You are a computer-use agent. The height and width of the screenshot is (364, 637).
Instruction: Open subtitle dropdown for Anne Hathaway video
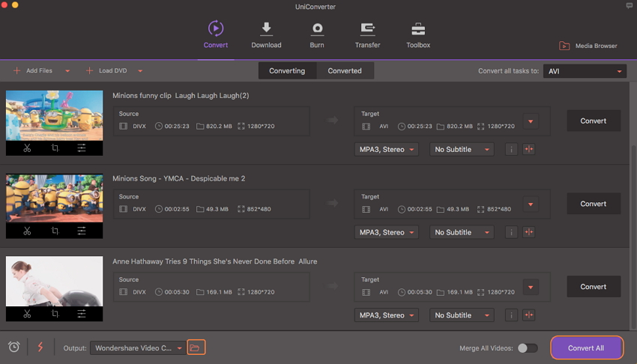pyautogui.click(x=462, y=315)
